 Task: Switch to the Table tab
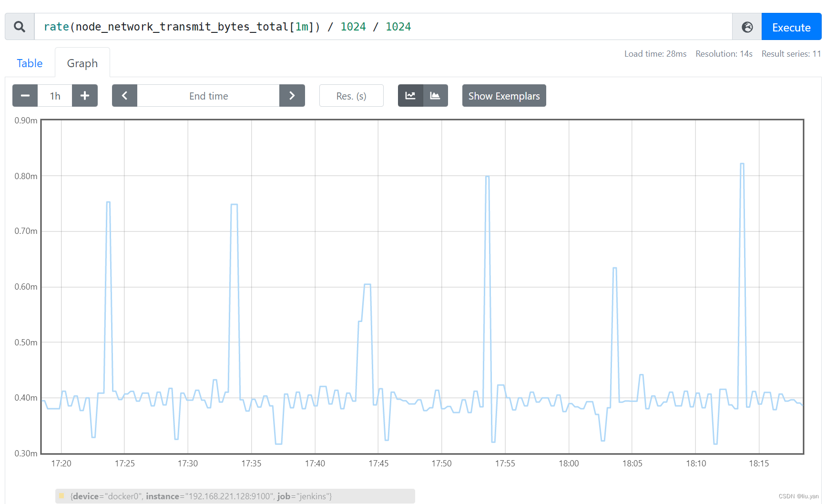[30, 63]
